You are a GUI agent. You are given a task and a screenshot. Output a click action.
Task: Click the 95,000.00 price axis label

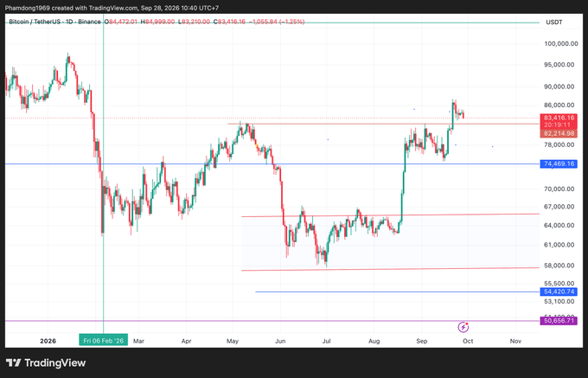point(559,65)
